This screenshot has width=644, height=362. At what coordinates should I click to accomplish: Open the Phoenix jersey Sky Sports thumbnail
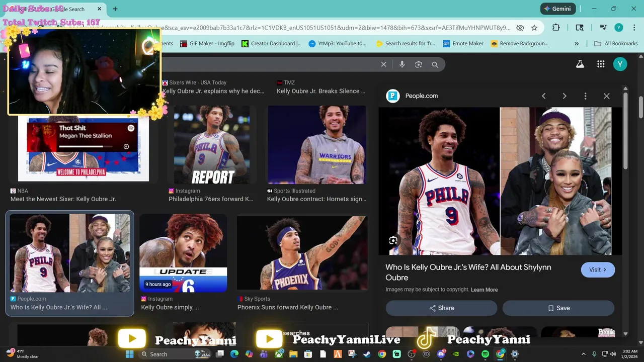pos(302,253)
